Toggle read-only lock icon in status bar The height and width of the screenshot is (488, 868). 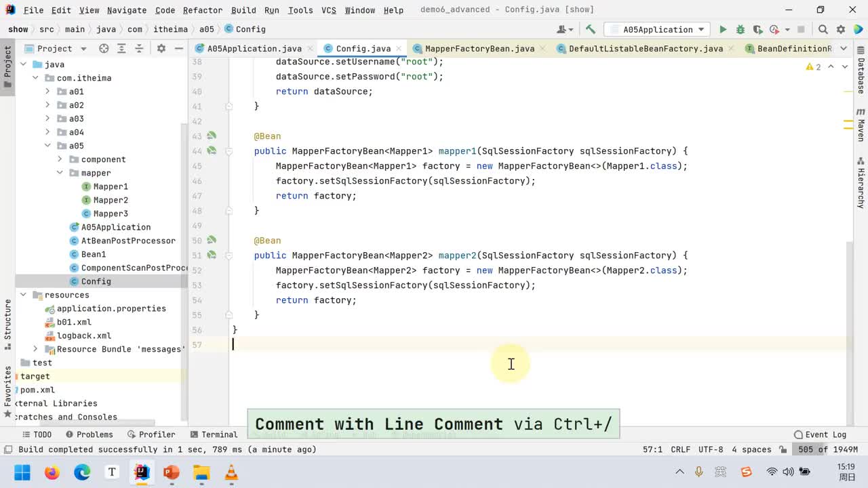pos(783,449)
